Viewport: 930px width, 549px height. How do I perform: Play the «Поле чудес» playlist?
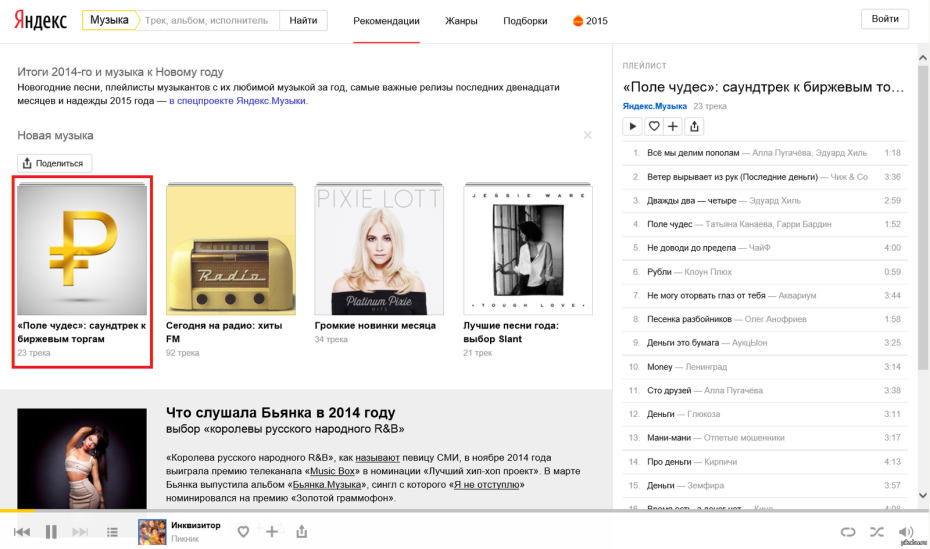point(632,126)
